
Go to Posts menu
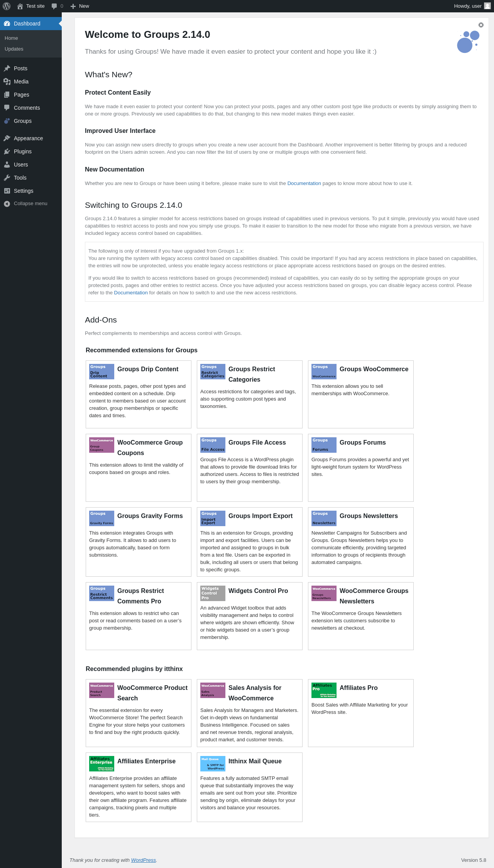pos(31,68)
